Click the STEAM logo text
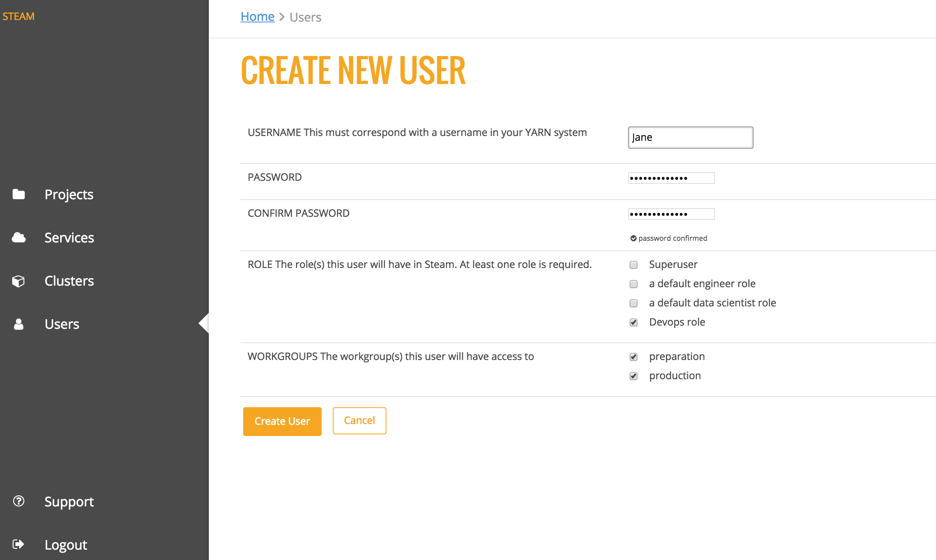936x560 pixels. 18,16
